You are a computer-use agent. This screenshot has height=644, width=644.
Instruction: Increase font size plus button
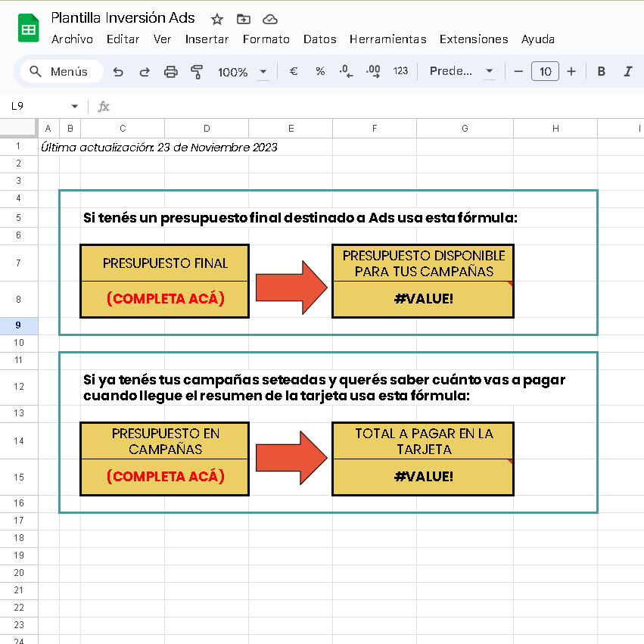point(571,71)
